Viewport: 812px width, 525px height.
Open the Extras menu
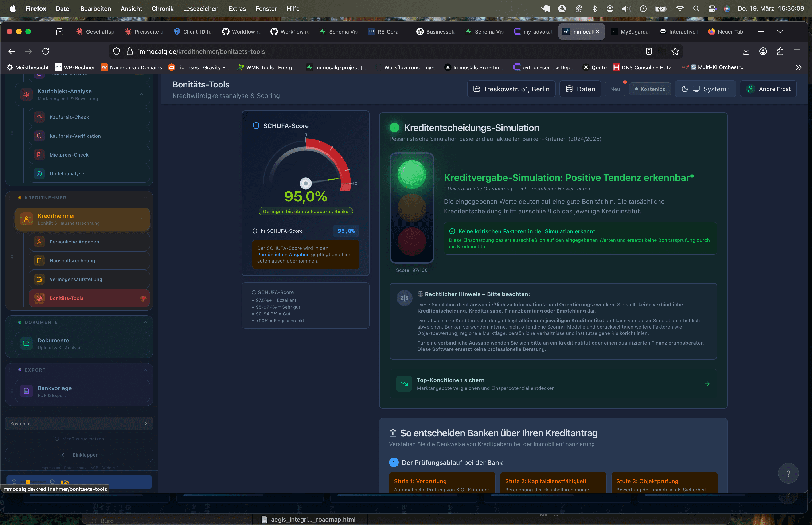point(237,8)
